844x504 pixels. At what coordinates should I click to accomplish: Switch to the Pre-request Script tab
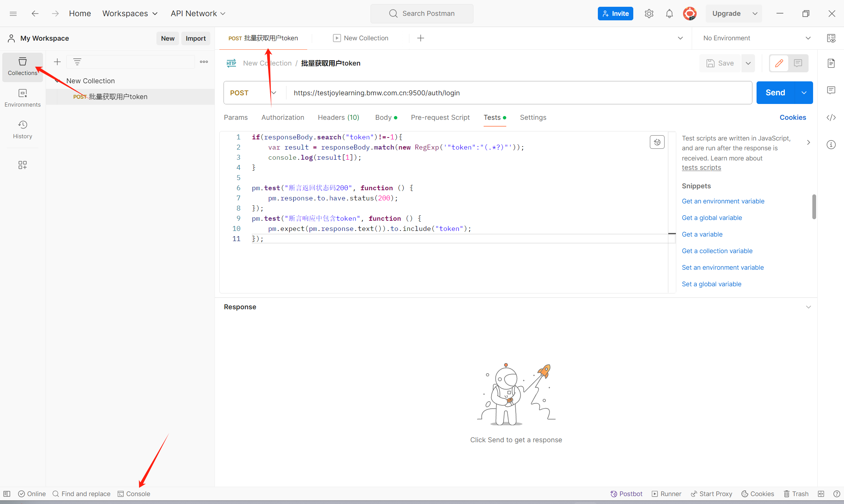pyautogui.click(x=440, y=118)
